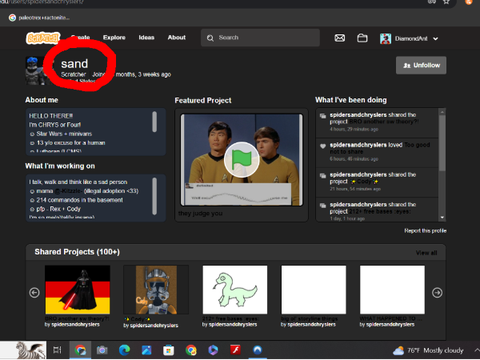Open the About menu item
The width and height of the screenshot is (480, 360).
[177, 38]
